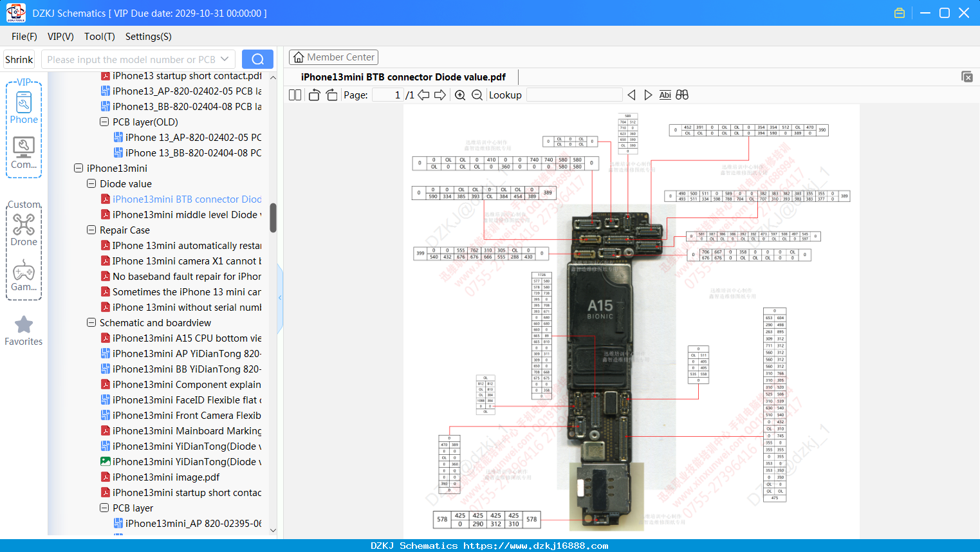Open iPhone13mini Front Camera Flexible file
This screenshot has width=980, height=552.
(187, 415)
